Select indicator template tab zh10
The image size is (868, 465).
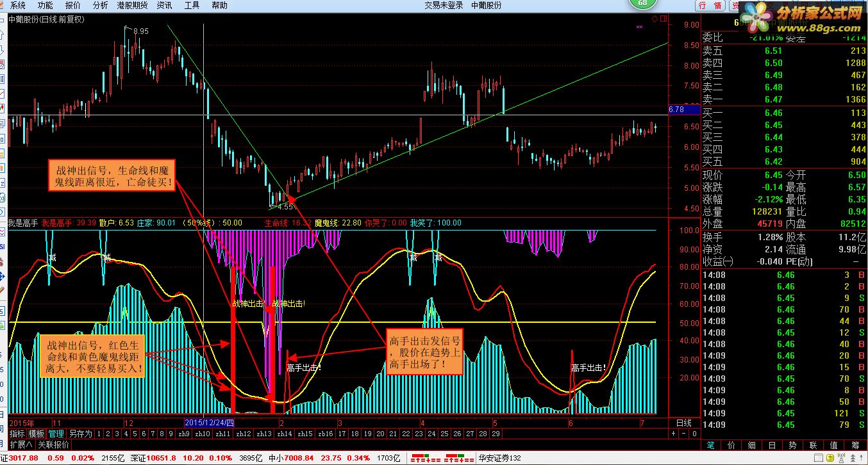tap(203, 434)
